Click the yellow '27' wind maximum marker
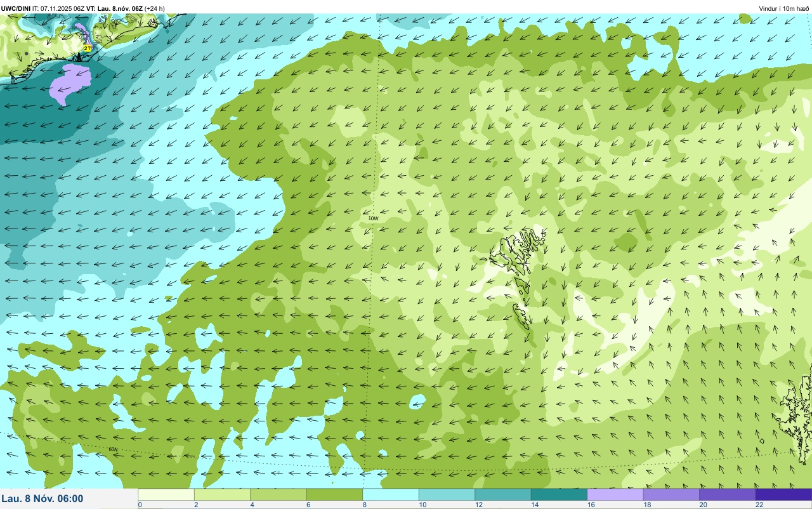 point(87,48)
